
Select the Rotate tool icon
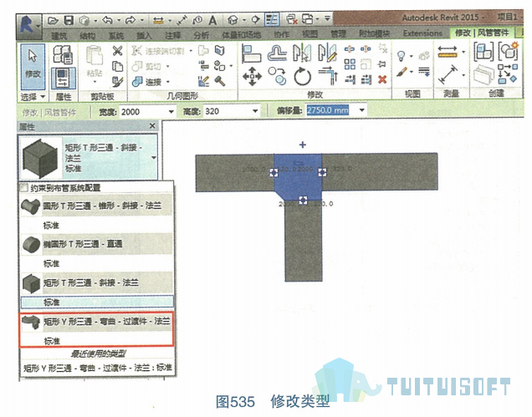pyautogui.click(x=302, y=76)
